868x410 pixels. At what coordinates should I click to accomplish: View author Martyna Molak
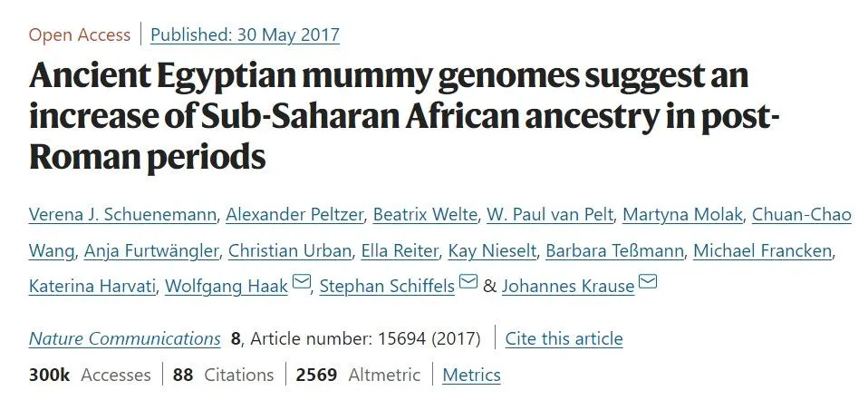pos(680,215)
